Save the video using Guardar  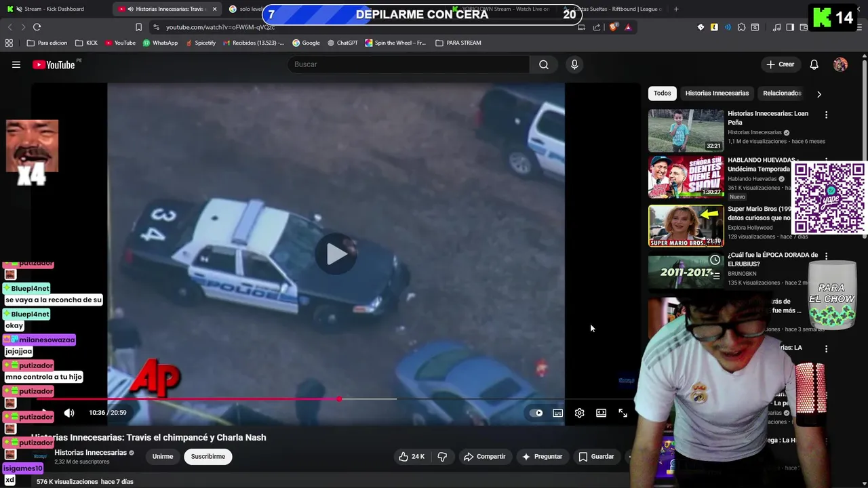(x=596, y=457)
